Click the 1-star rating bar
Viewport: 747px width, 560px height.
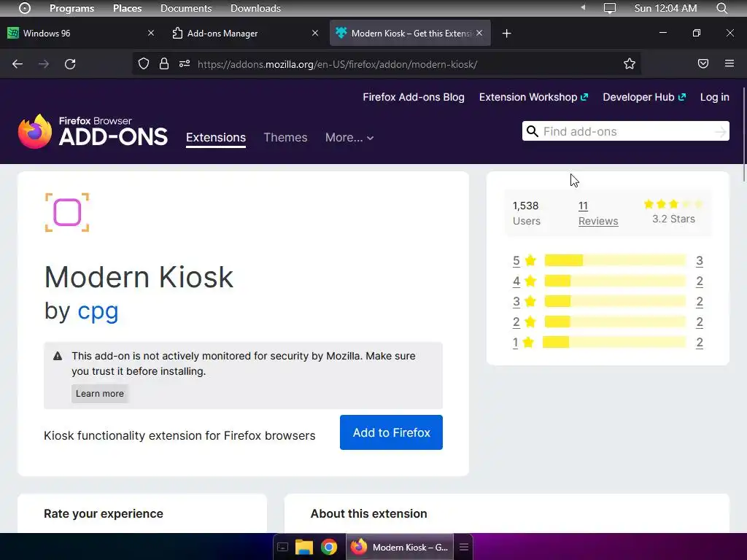(x=614, y=342)
